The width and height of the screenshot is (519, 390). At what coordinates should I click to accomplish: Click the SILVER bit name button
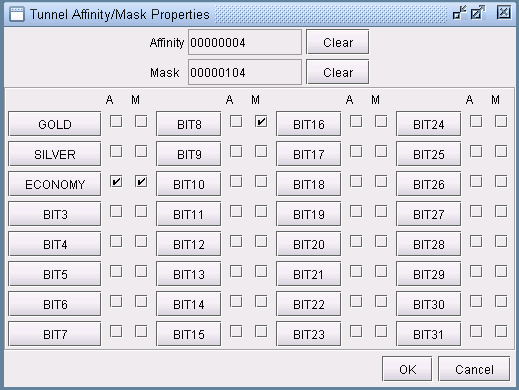click(x=55, y=154)
